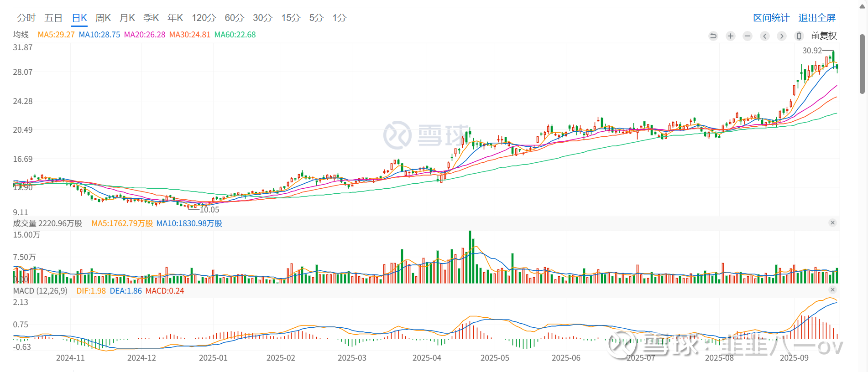Zoom in the chart with plus icon
The width and height of the screenshot is (868, 372).
pyautogui.click(x=731, y=36)
